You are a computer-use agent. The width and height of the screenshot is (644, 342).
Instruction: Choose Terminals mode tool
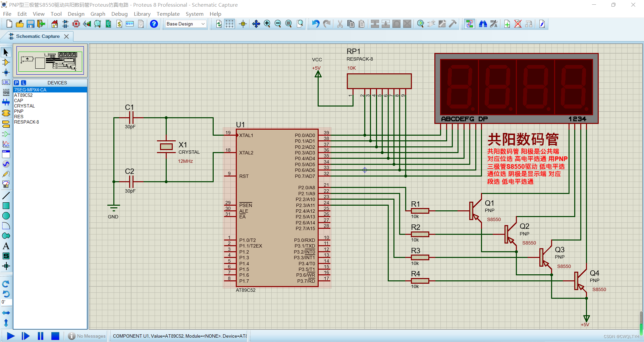pyautogui.click(x=6, y=124)
